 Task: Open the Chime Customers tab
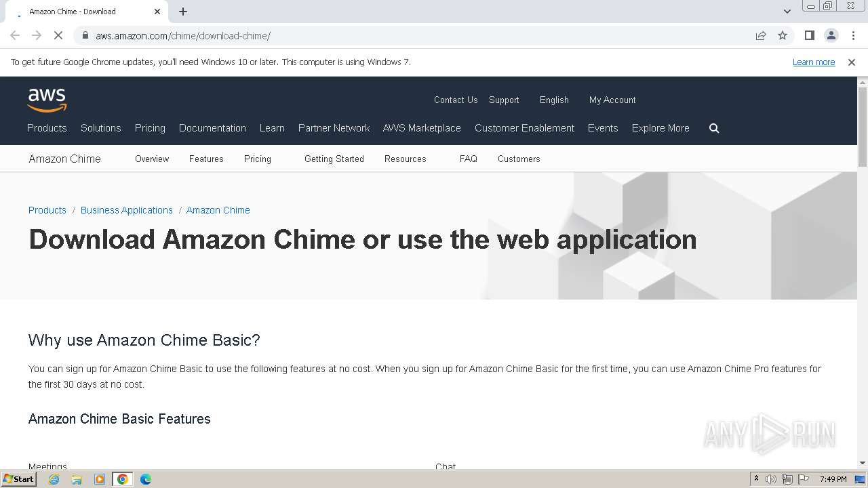click(519, 159)
